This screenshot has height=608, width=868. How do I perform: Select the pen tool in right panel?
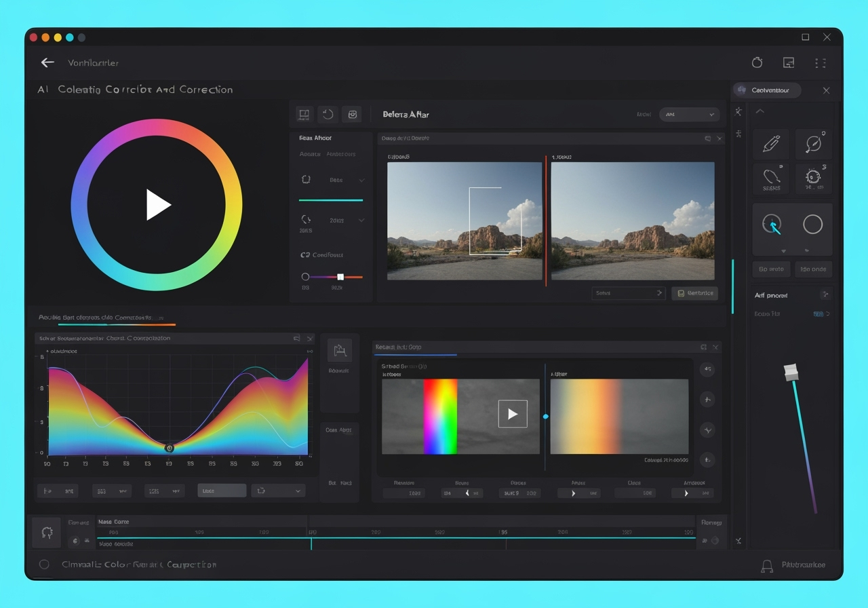click(771, 144)
